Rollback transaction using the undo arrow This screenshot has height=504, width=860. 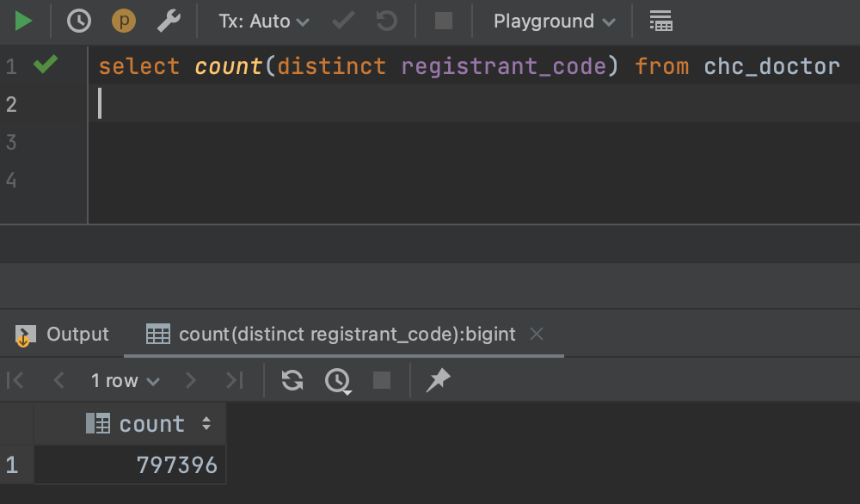[x=387, y=22]
